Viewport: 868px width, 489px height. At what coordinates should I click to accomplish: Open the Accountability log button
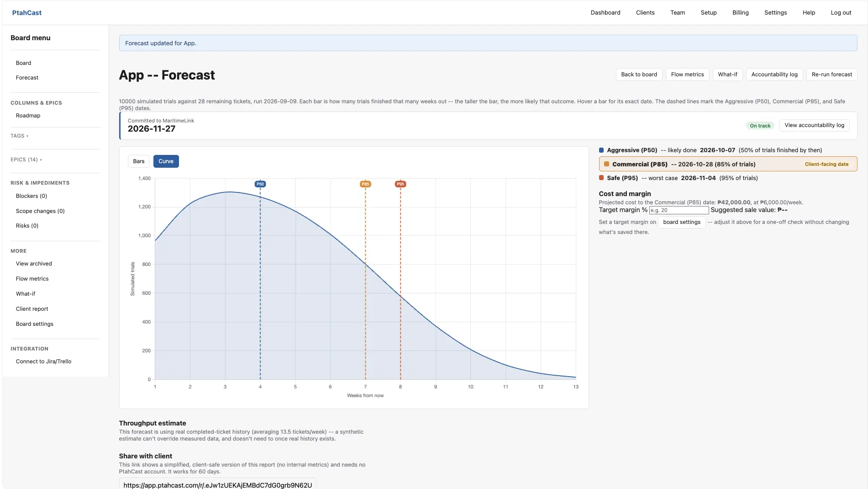point(774,74)
